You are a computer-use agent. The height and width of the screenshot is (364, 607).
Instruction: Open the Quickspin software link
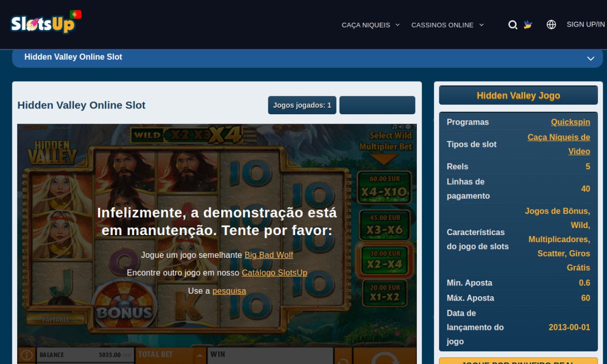click(x=570, y=122)
